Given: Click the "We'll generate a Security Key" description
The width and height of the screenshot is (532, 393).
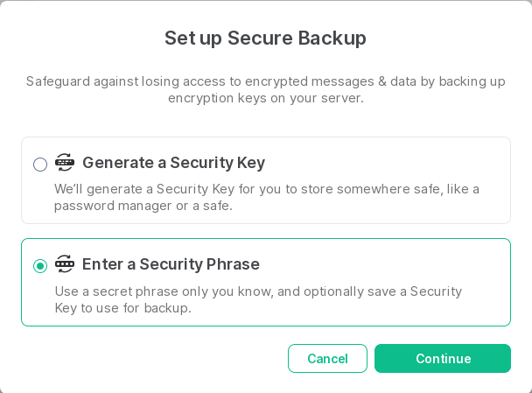Looking at the screenshot, I should pos(266,189).
